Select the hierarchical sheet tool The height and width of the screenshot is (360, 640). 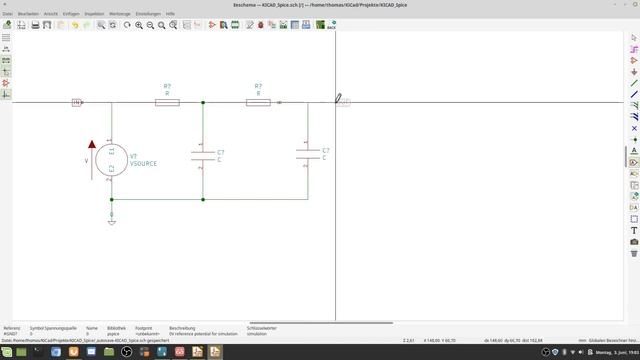tap(634, 185)
